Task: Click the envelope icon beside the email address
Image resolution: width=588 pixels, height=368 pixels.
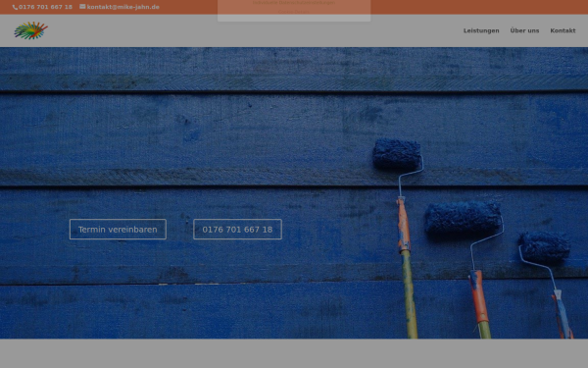Action: tap(82, 7)
